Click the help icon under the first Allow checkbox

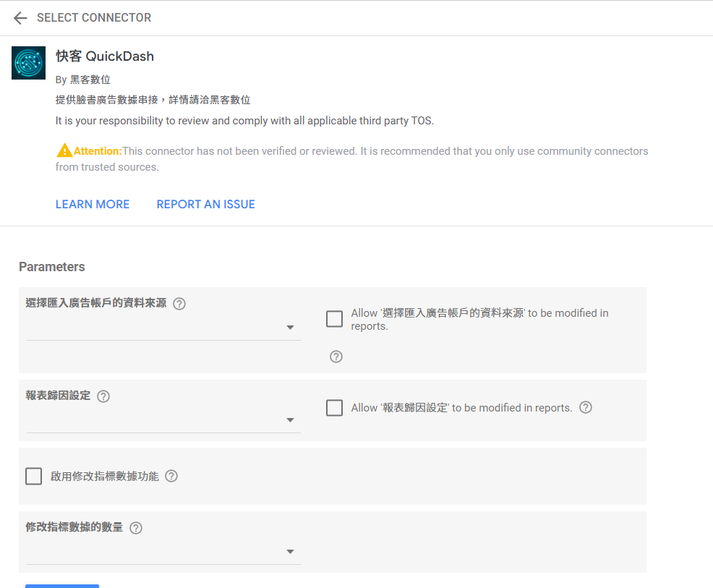(336, 357)
